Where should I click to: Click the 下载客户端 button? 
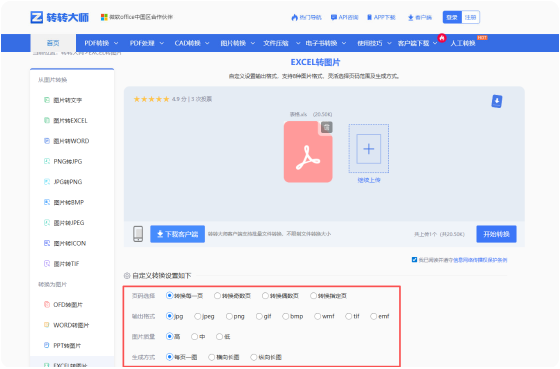click(x=178, y=234)
